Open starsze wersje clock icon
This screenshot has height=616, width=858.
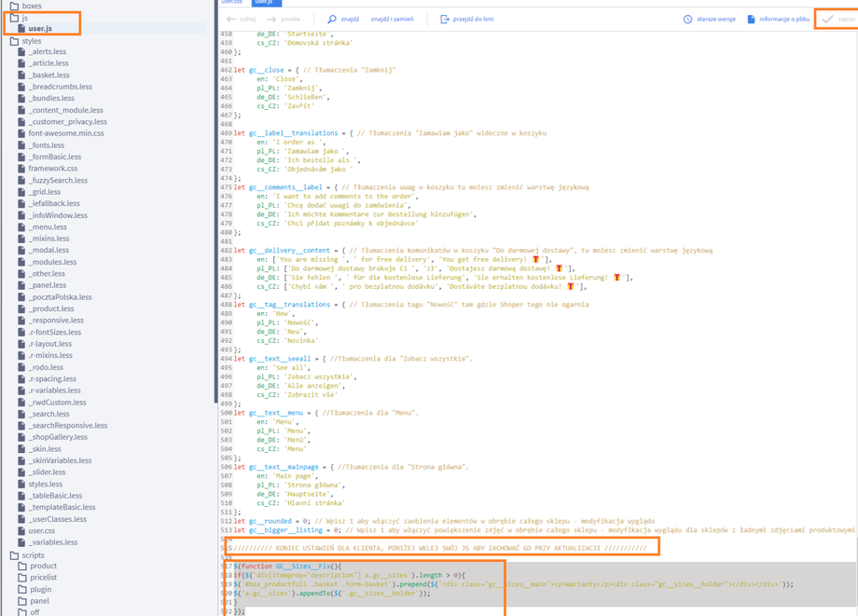pyautogui.click(x=687, y=19)
